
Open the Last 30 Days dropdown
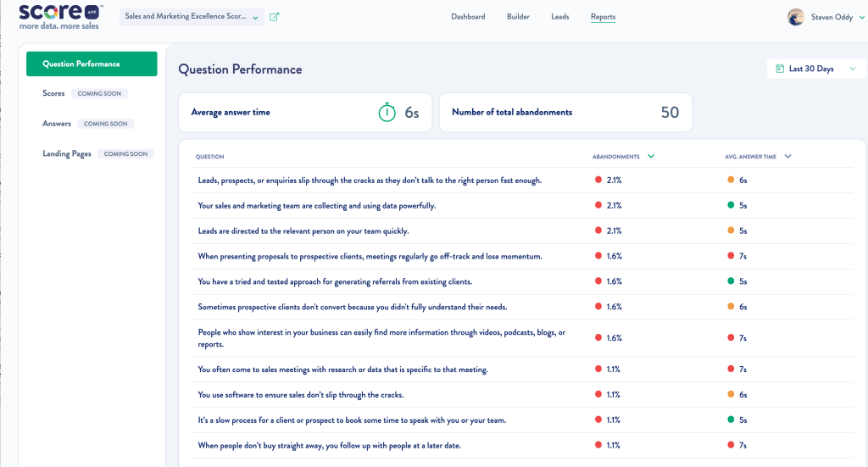[x=816, y=69]
